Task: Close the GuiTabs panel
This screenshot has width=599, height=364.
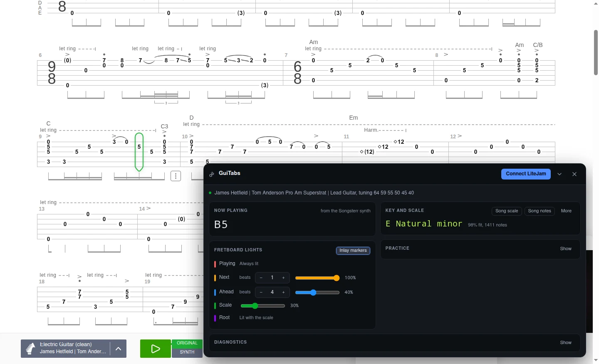Action: point(574,174)
